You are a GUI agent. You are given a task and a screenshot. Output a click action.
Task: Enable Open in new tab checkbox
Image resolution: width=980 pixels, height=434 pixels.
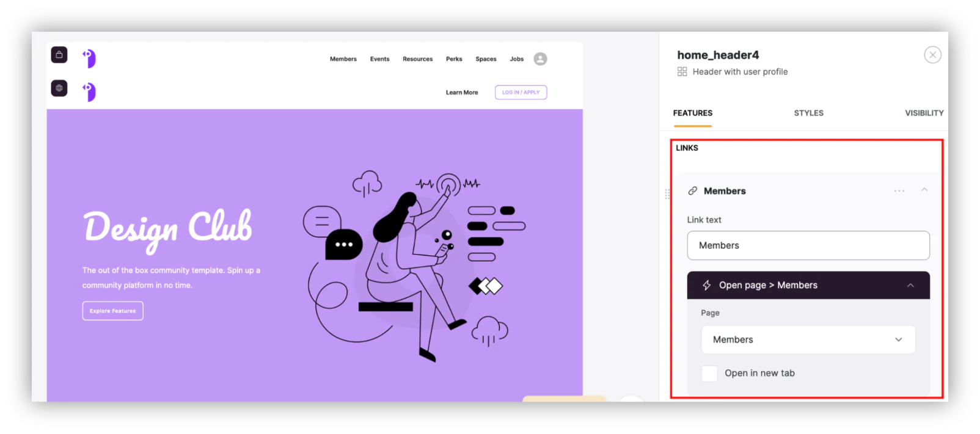(x=709, y=374)
